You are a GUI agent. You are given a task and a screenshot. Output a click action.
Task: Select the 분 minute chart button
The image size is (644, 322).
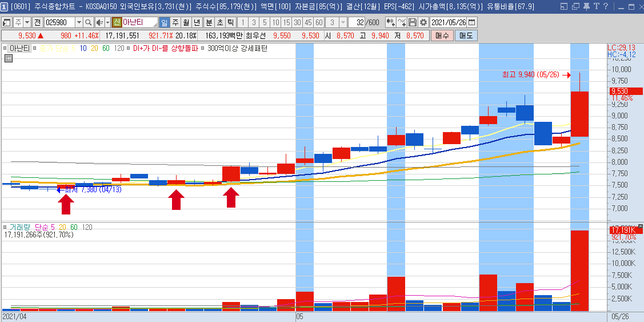pyautogui.click(x=209, y=23)
